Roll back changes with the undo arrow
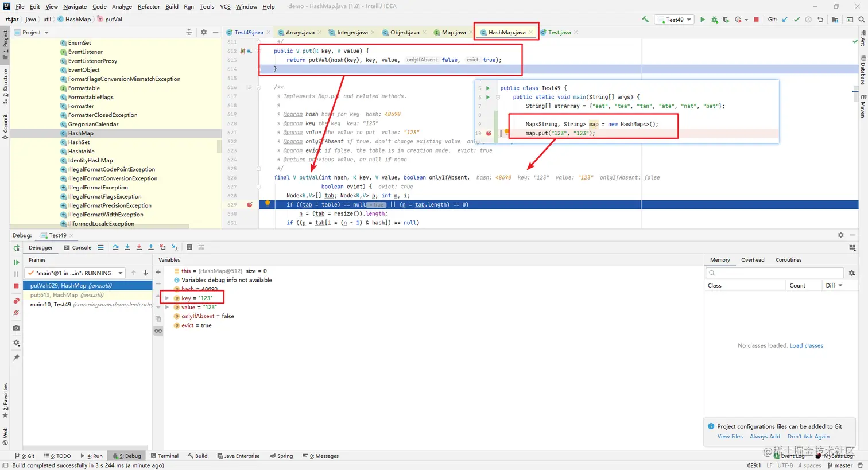The height and width of the screenshot is (470, 868). 820,20
